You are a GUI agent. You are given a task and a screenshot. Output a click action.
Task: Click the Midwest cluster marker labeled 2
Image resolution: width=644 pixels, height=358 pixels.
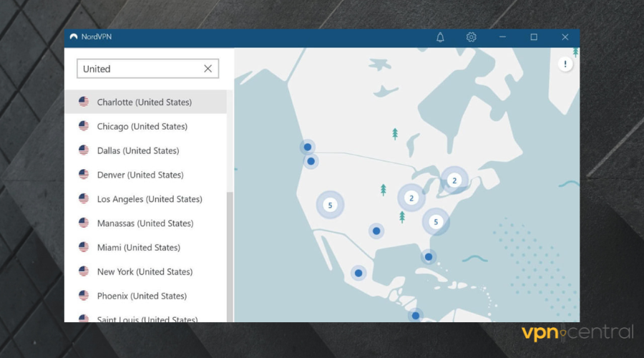tap(411, 198)
